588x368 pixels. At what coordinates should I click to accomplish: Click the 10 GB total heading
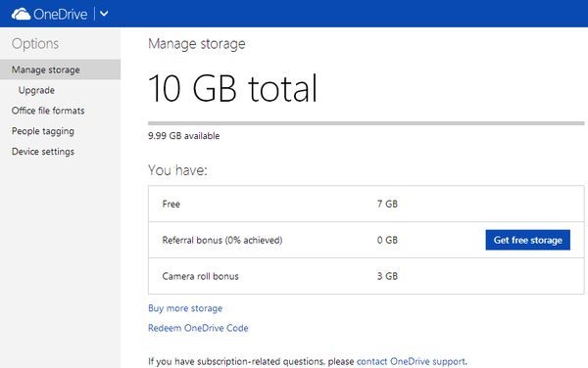point(233,88)
